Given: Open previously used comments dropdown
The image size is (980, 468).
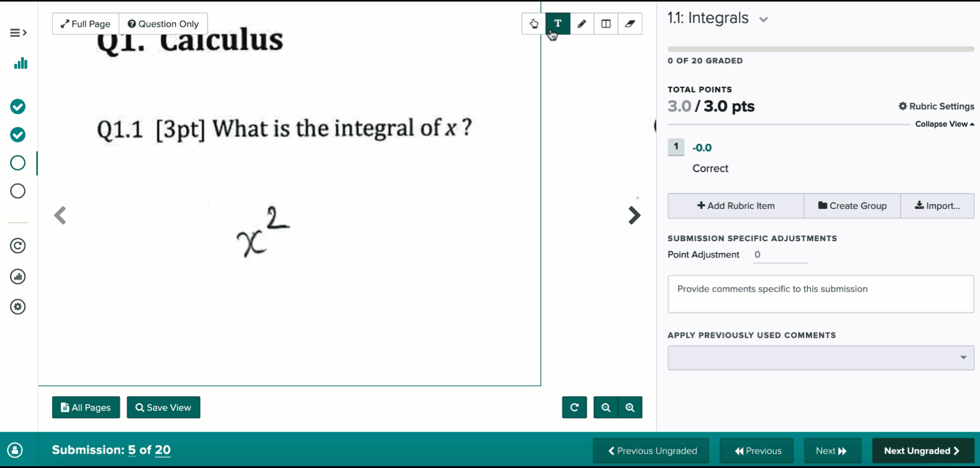Looking at the screenshot, I should point(821,358).
